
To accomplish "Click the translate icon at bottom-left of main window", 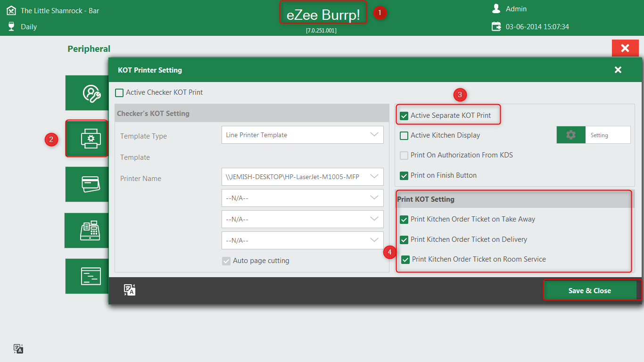I will point(18,349).
